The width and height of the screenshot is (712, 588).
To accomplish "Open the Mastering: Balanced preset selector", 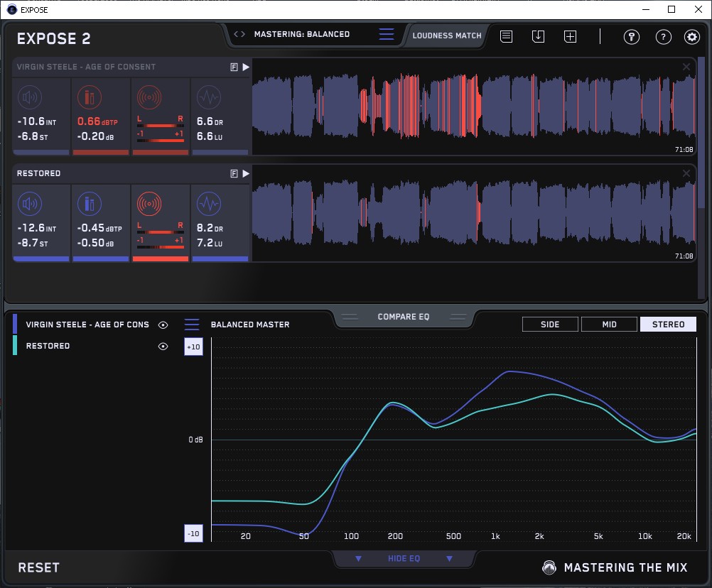I will (x=301, y=34).
